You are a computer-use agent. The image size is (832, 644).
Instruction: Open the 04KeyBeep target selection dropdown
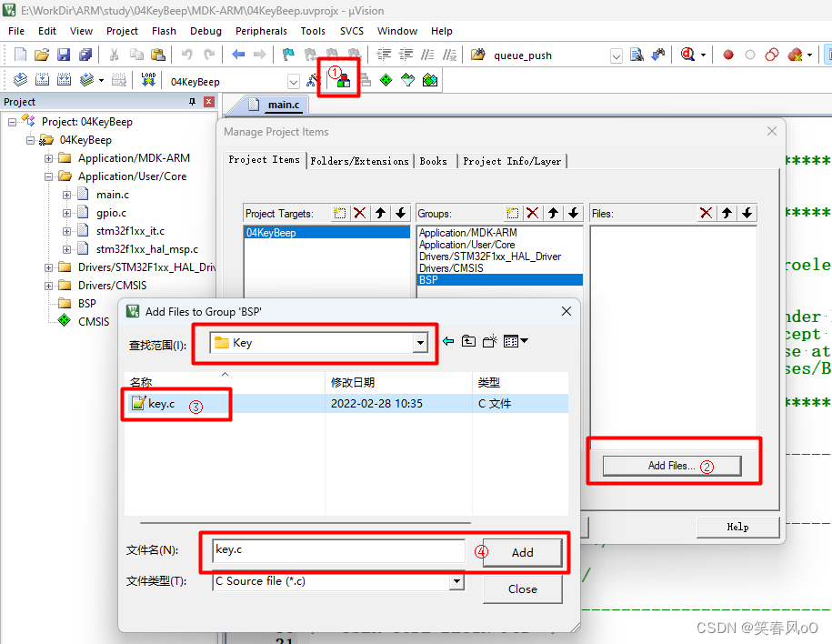[x=294, y=82]
